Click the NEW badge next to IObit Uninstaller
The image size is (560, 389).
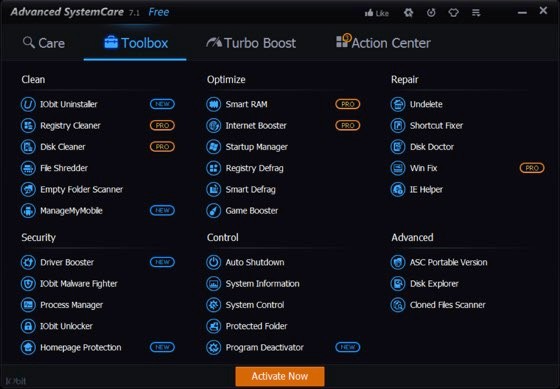pyautogui.click(x=162, y=104)
